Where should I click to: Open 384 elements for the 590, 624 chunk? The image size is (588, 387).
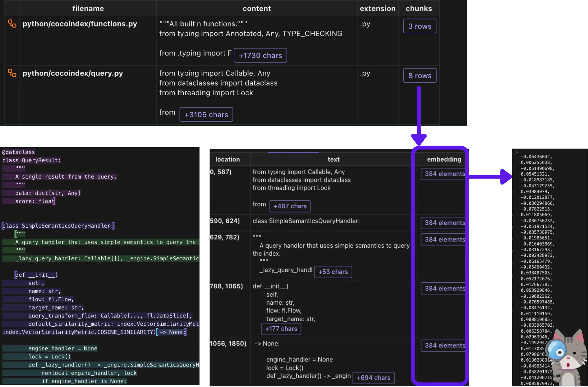click(444, 223)
